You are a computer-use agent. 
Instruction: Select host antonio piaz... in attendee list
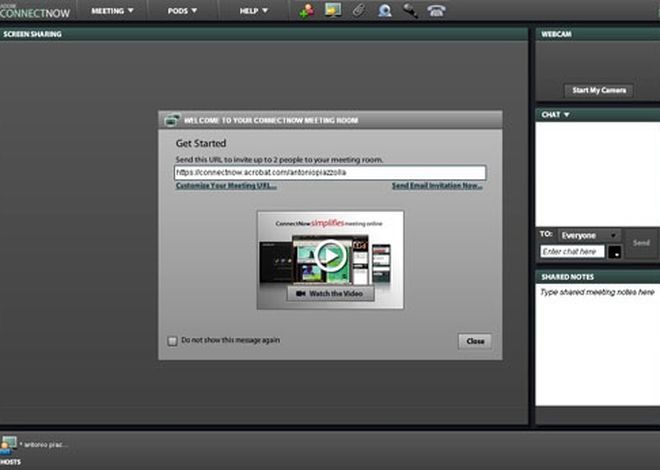[44, 444]
